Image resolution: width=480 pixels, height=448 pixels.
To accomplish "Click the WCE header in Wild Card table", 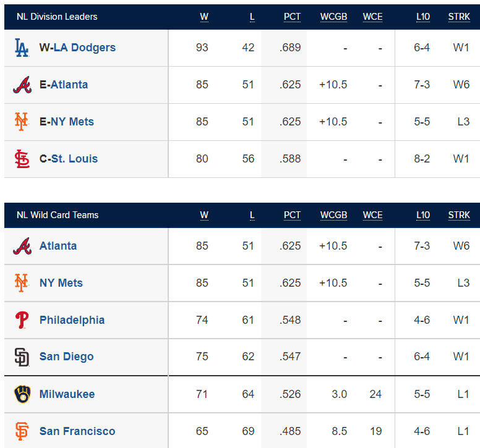I will pos(372,215).
